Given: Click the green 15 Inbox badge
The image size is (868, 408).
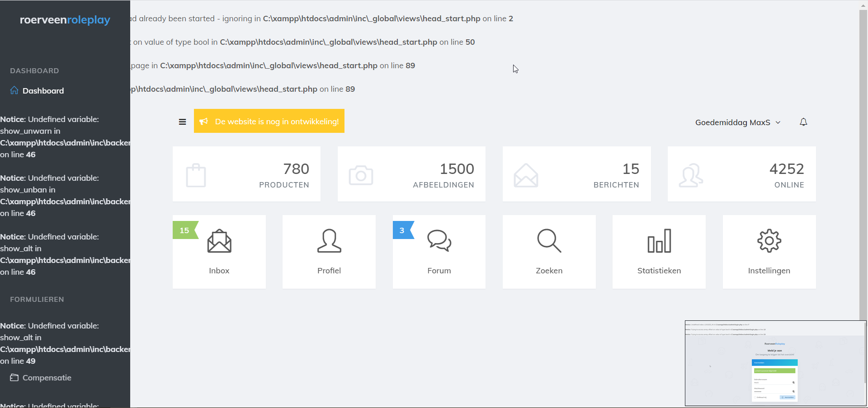Looking at the screenshot, I should 184,230.
